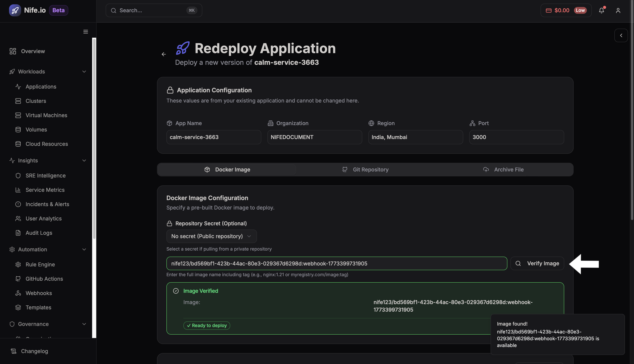Open the Rule Engine page
Screen dimensions: 634x364
click(40, 264)
